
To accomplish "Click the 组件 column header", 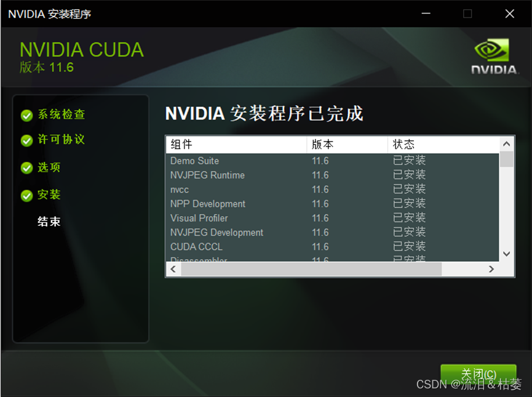I will (237, 145).
